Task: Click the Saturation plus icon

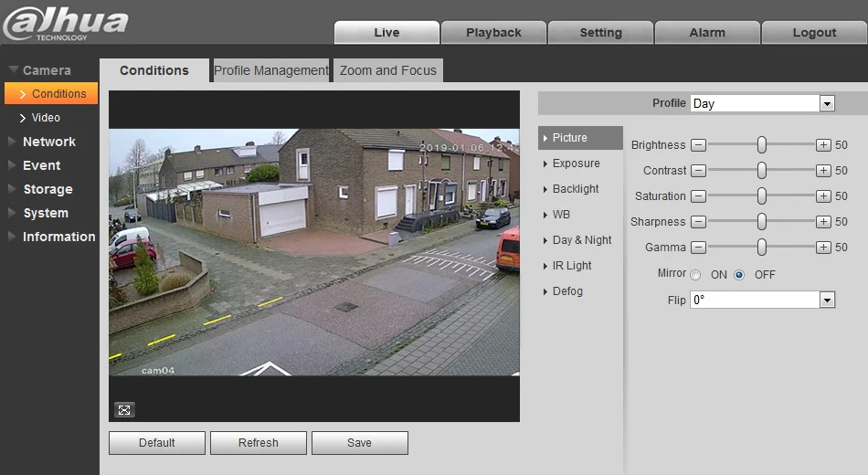Action: coord(823,196)
